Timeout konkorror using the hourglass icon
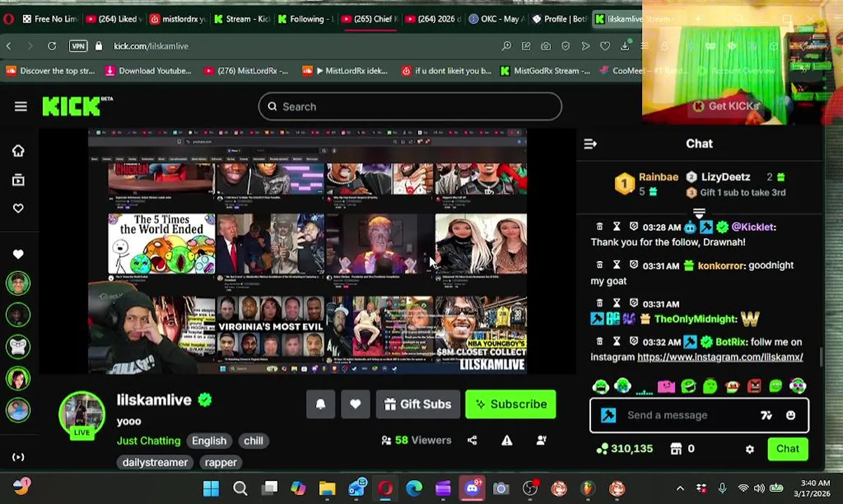Screen dimensions: 843x504 (x=616, y=265)
